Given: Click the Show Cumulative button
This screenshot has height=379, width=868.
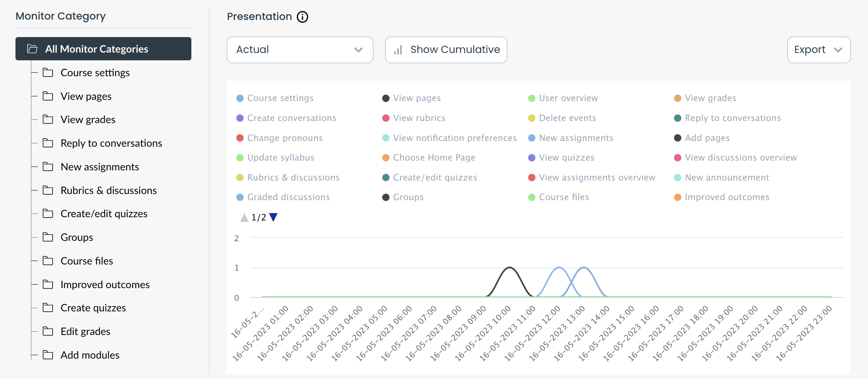Looking at the screenshot, I should tap(446, 50).
